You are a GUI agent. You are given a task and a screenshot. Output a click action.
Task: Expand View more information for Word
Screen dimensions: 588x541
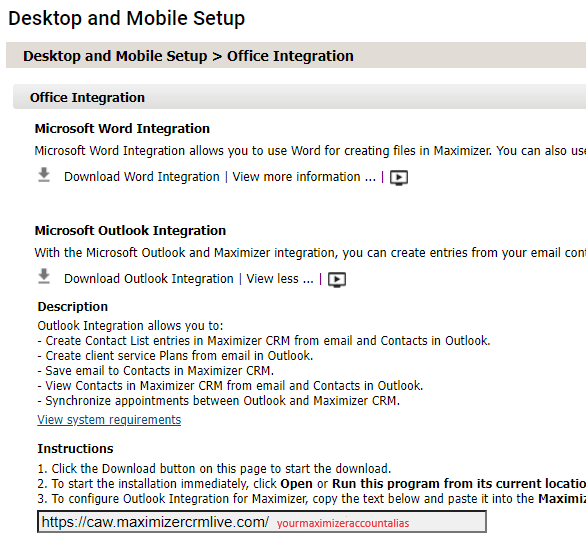pyautogui.click(x=304, y=177)
